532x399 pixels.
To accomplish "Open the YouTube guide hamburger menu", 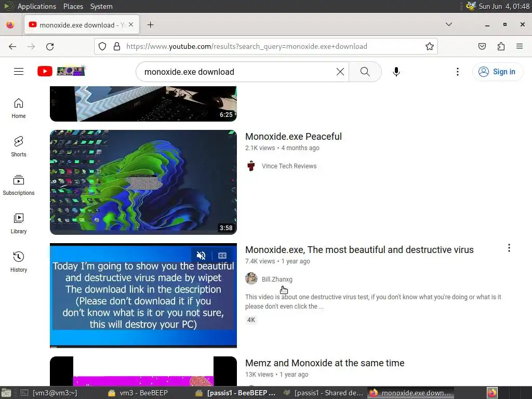I will point(19,72).
